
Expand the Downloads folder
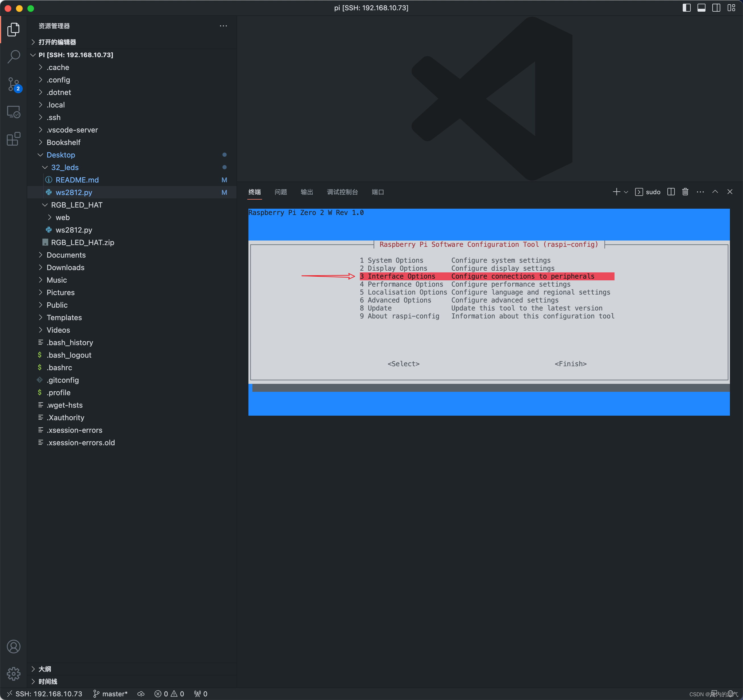pos(132,267)
